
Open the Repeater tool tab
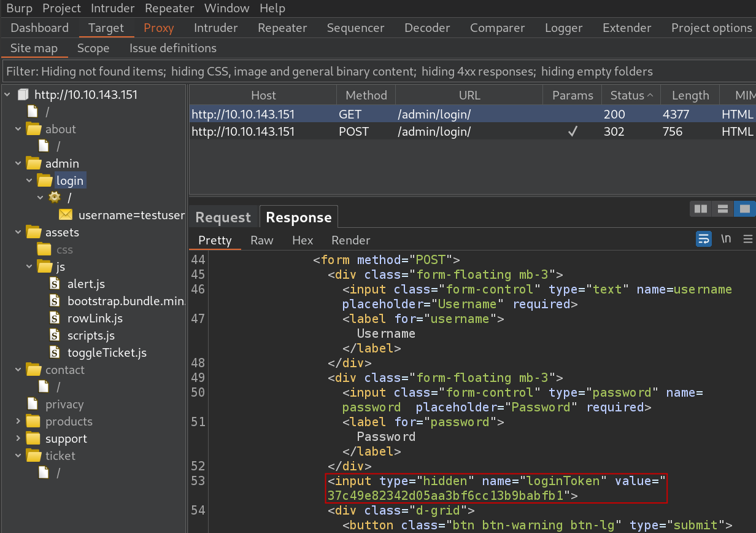tap(282, 28)
